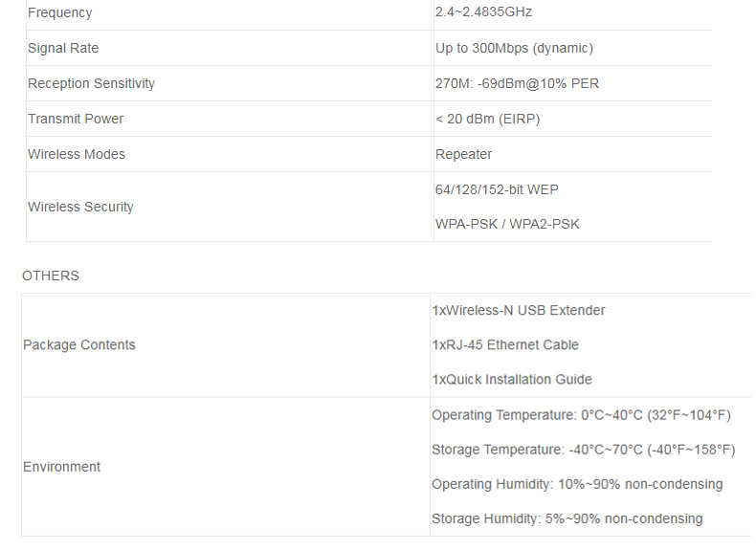The width and height of the screenshot is (756, 551).
Task: Click the Frequency row label
Action: [x=60, y=12]
